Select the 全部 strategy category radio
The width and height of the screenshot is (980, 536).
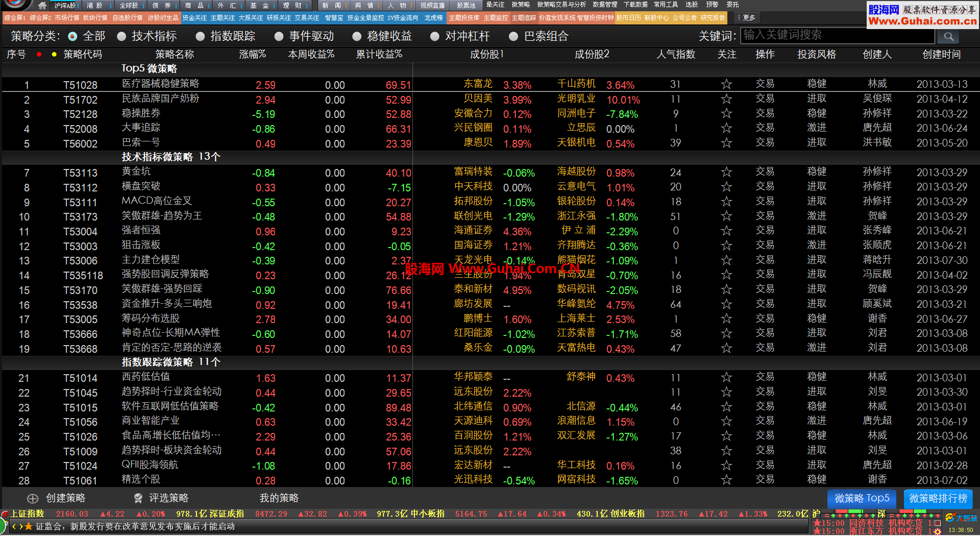click(x=72, y=36)
